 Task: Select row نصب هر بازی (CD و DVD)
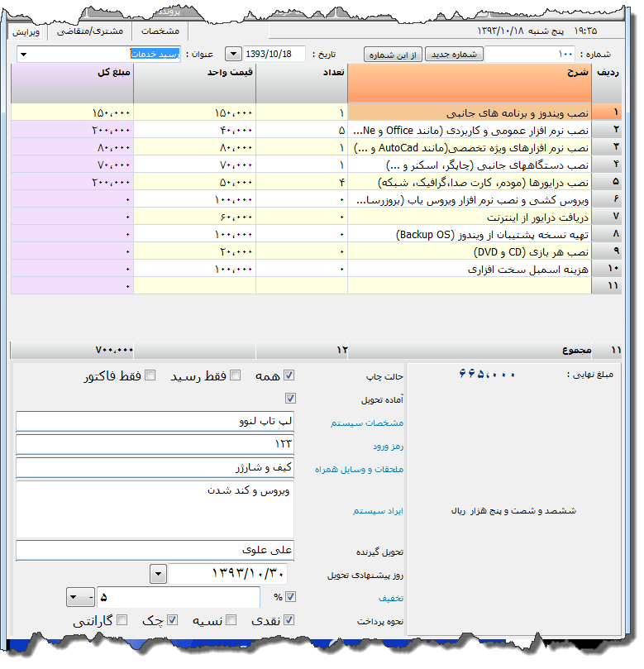pos(316,251)
